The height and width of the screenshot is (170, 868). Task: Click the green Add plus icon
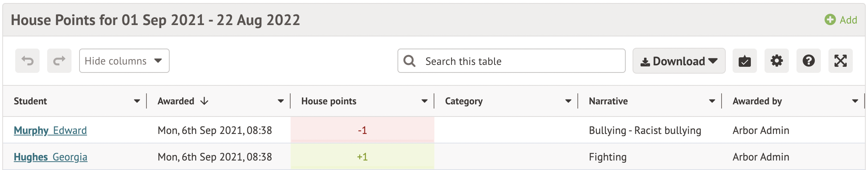(x=830, y=20)
